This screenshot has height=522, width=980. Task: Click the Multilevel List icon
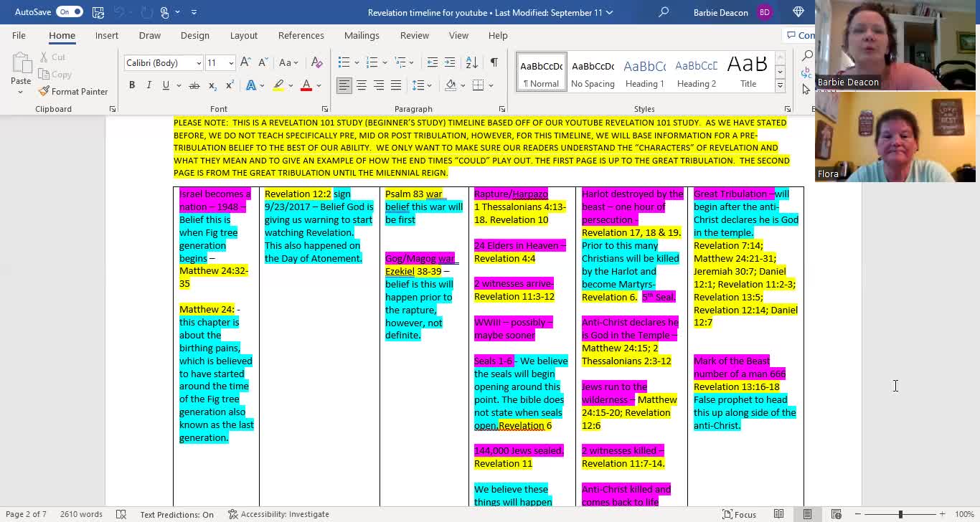coord(400,63)
